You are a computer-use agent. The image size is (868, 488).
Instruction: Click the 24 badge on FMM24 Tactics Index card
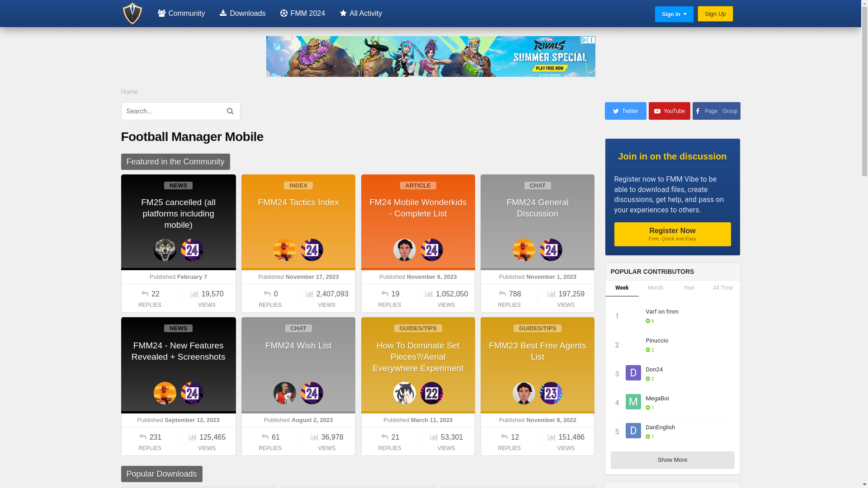click(312, 250)
